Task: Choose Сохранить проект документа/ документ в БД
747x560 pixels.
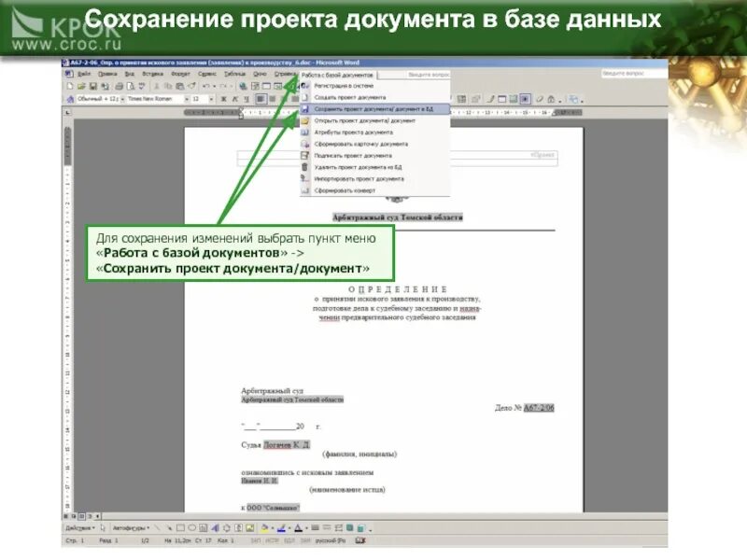Action: pyautogui.click(x=375, y=109)
